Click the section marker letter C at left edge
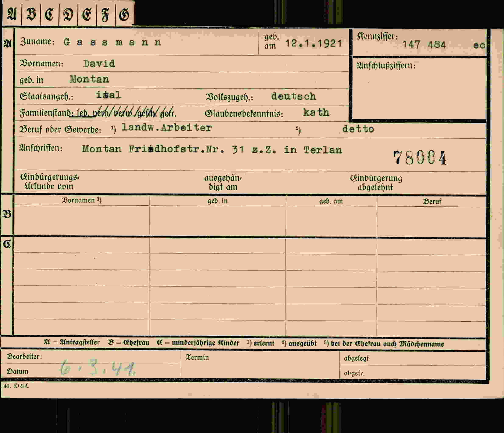The width and height of the screenshot is (504, 433). coord(7,244)
